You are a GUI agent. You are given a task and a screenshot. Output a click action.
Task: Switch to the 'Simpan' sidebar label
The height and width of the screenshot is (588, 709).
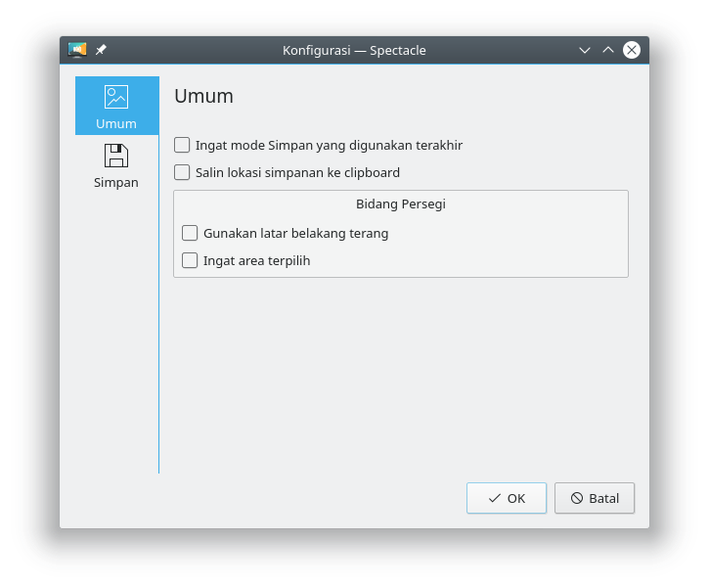(x=116, y=182)
